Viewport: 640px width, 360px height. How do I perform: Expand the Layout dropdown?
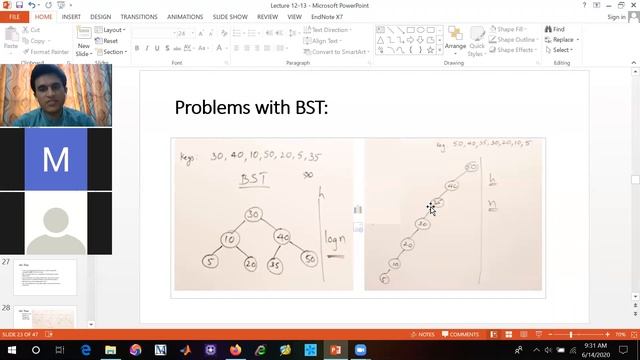coord(110,30)
